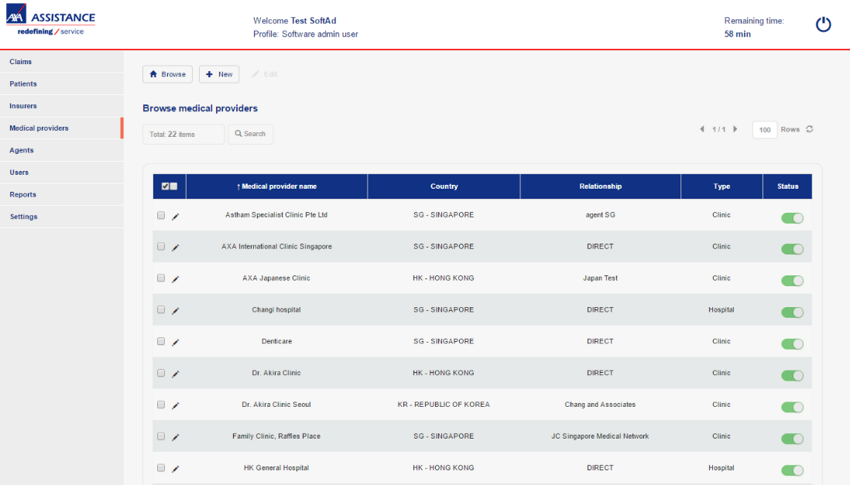
Task: Check the Astham Specialist Clinic row
Action: point(161,215)
